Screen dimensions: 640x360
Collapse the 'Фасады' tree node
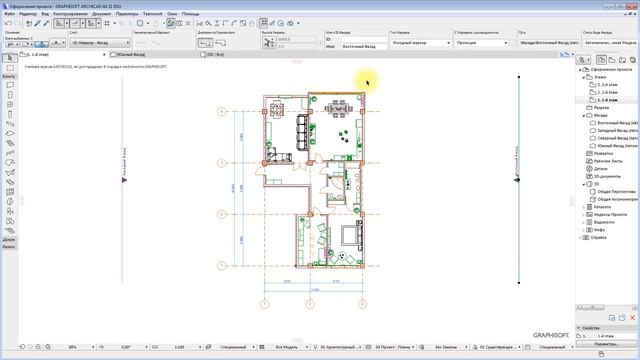[584, 116]
